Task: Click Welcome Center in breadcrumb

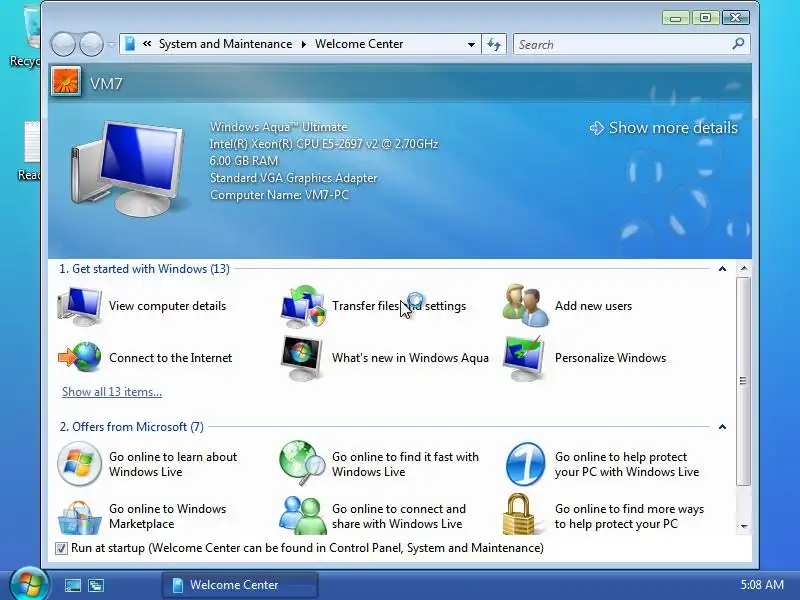Action: pos(359,44)
